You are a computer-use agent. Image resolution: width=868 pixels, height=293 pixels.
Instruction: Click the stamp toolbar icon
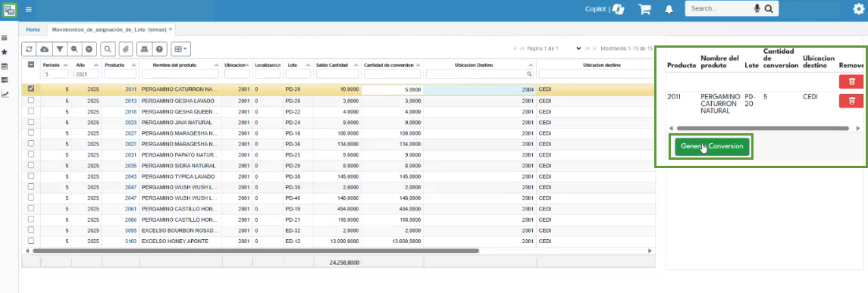pyautogui.click(x=145, y=49)
